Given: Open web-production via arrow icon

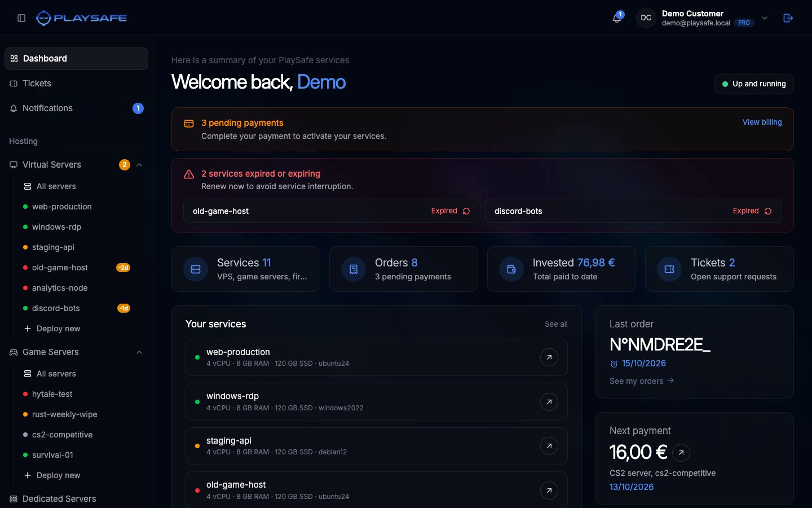Looking at the screenshot, I should [x=549, y=357].
